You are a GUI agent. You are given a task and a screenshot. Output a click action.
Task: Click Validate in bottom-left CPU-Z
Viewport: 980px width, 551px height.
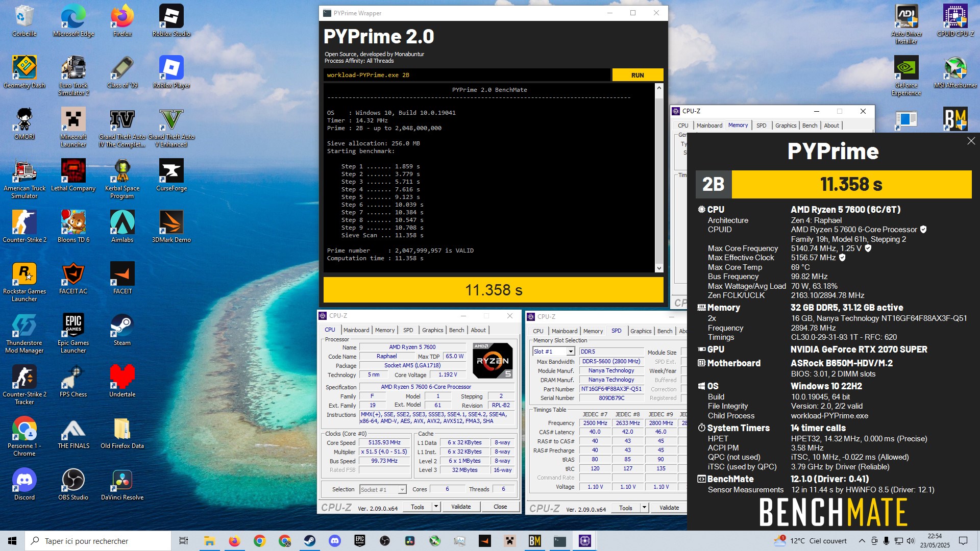coord(461,507)
